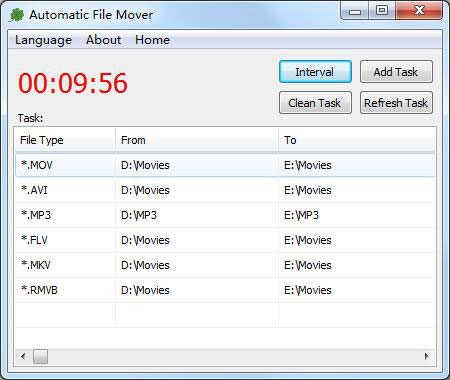Click D:\Movies in the *.MKV row
Screen dimensions: 450x380
point(145,265)
